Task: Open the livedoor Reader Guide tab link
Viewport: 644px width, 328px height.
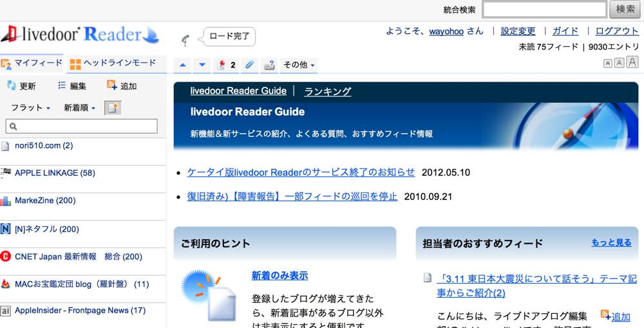Action: pyautogui.click(x=238, y=91)
